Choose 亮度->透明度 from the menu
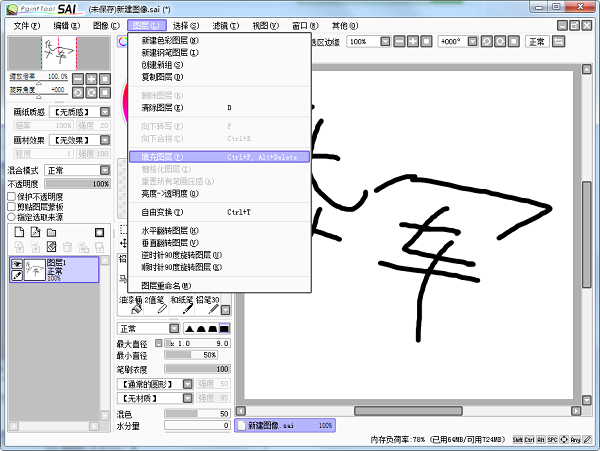 pyautogui.click(x=219, y=194)
